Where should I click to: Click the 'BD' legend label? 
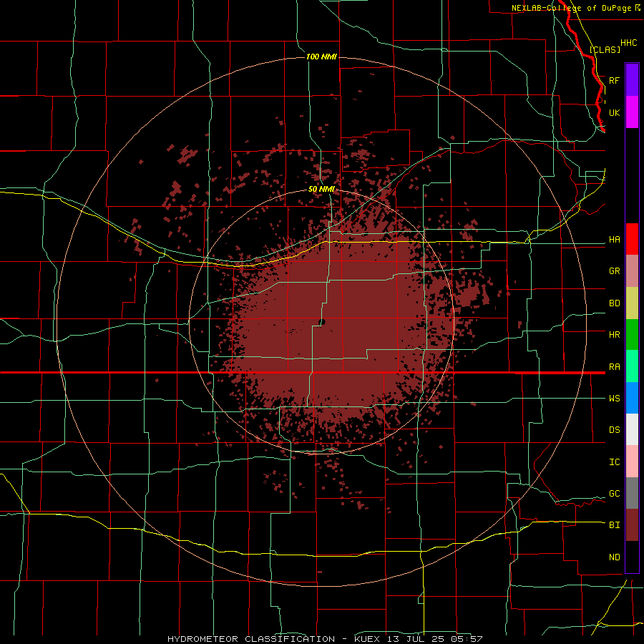(614, 303)
